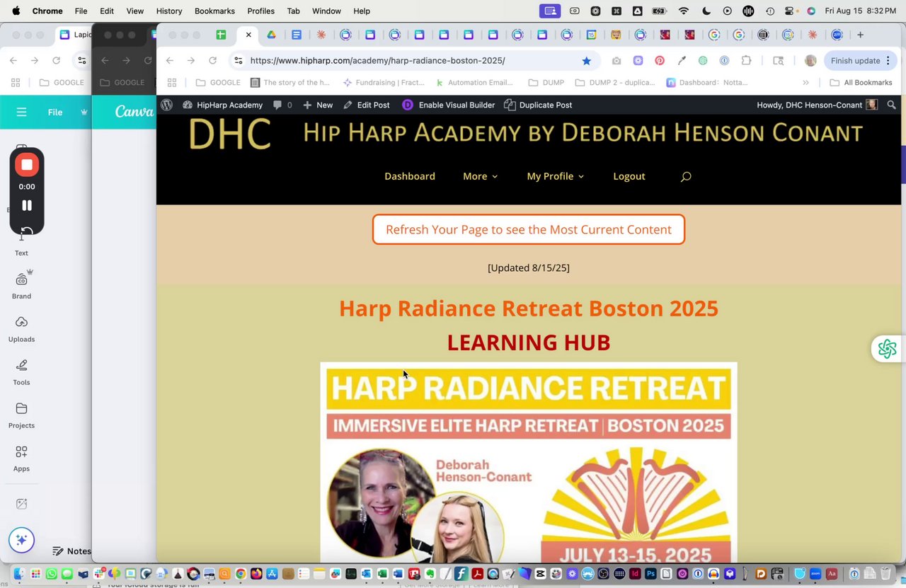Open the site search icon in navigation
Viewport: 906px width, 588px height.
(x=685, y=176)
